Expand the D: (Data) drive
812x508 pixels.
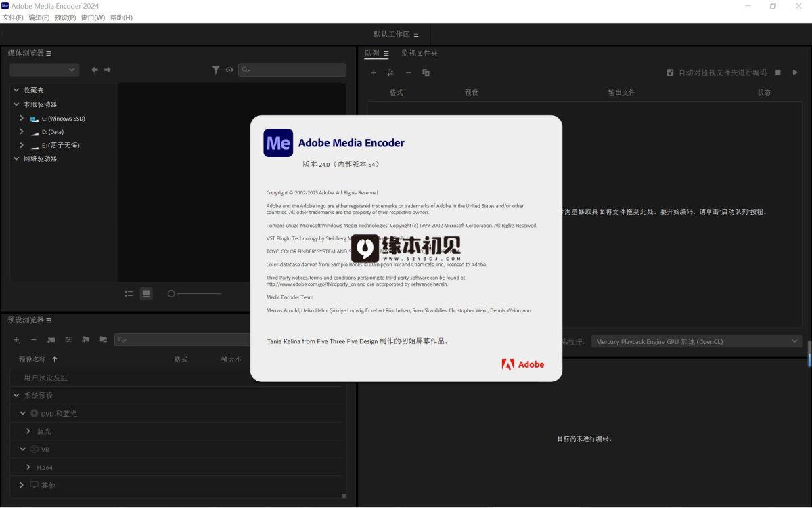click(x=22, y=131)
